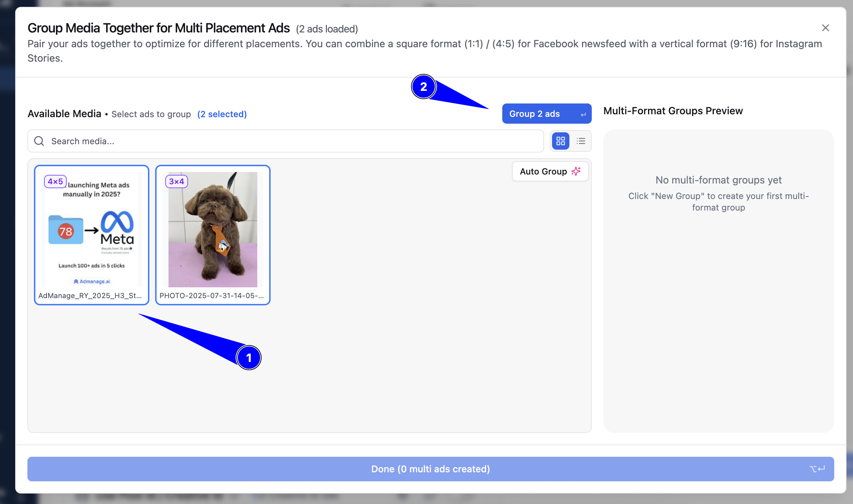Click the enter-key icon on Group 2 ads

583,114
